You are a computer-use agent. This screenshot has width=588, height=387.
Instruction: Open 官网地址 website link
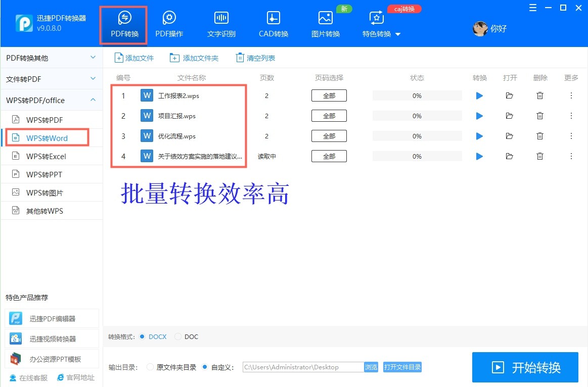tap(76, 377)
